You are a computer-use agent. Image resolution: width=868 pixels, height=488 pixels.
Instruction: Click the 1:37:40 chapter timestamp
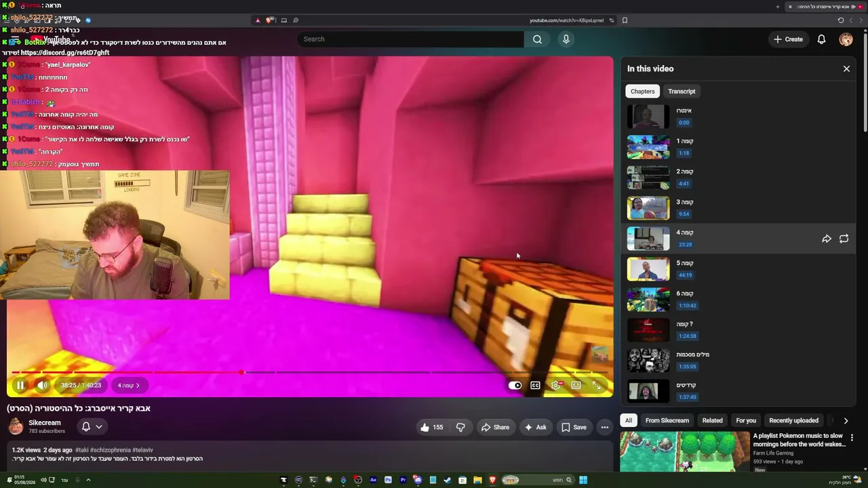[687, 397]
